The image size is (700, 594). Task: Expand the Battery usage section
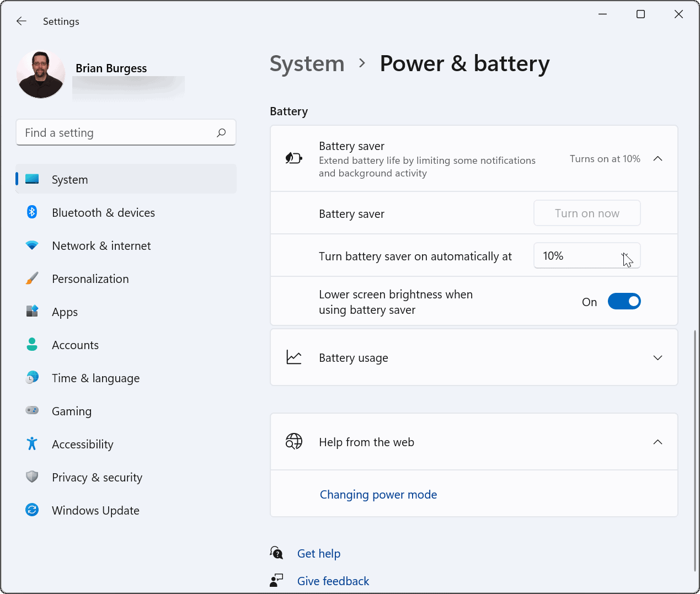point(658,357)
